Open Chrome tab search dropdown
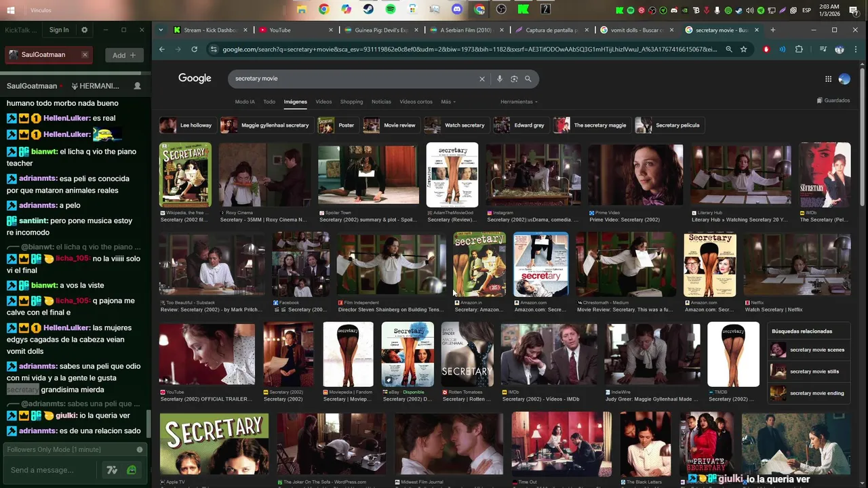Image resolution: width=868 pixels, height=488 pixels. (161, 30)
